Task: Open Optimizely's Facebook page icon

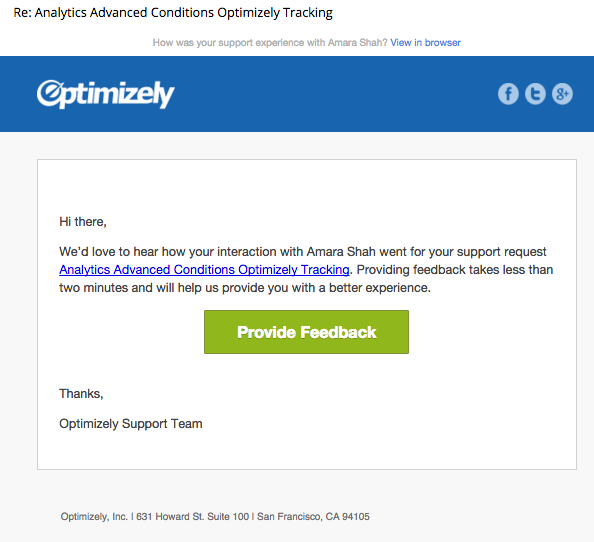Action: click(508, 94)
